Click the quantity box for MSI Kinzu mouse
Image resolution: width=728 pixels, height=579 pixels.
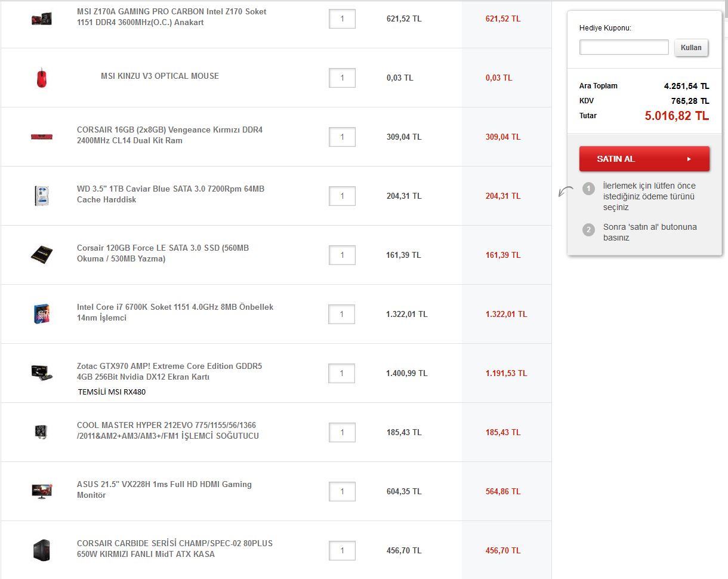[342, 78]
